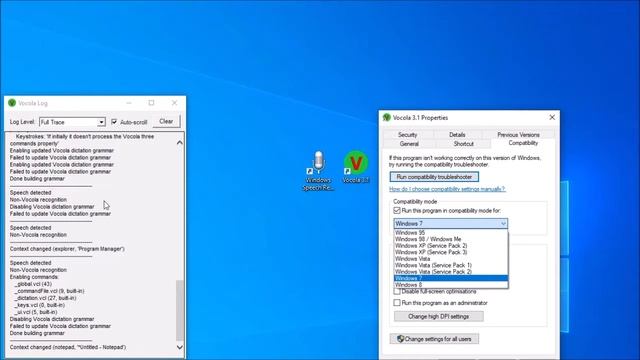Pick Windows Vista from the list

pos(451,259)
